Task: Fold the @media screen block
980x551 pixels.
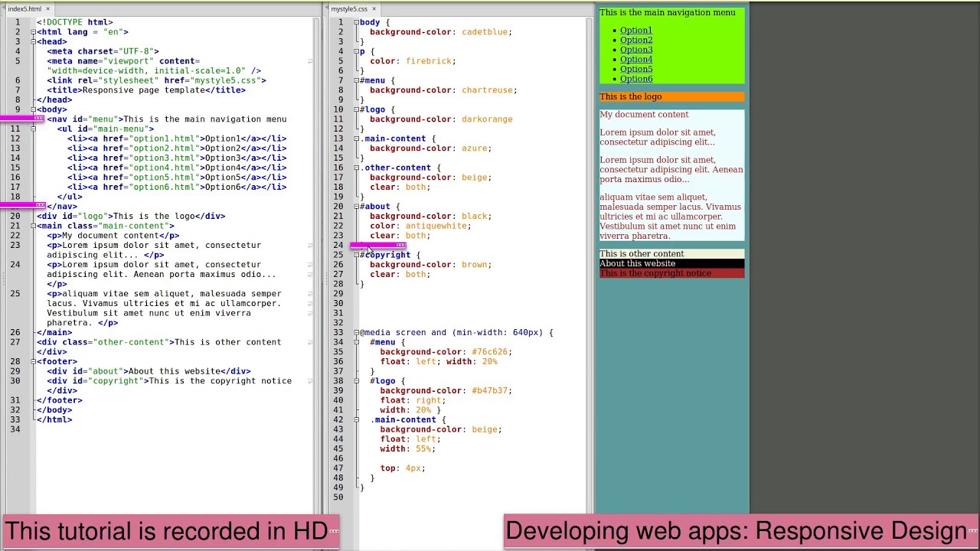Action: click(357, 332)
